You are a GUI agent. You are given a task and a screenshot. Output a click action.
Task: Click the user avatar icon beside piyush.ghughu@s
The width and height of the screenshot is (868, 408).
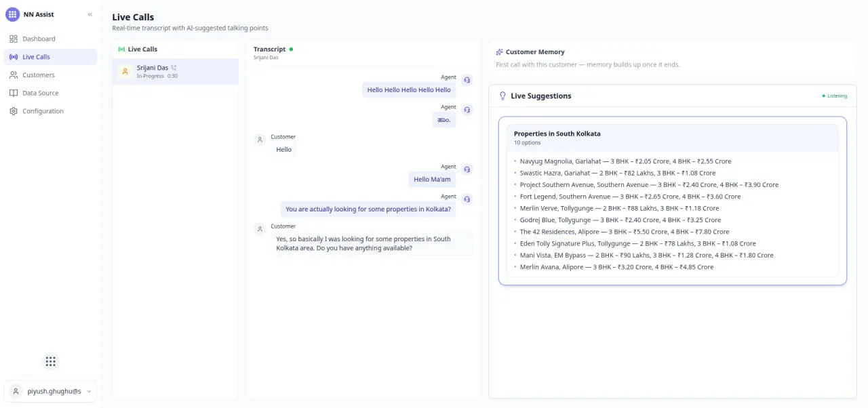[x=16, y=391]
